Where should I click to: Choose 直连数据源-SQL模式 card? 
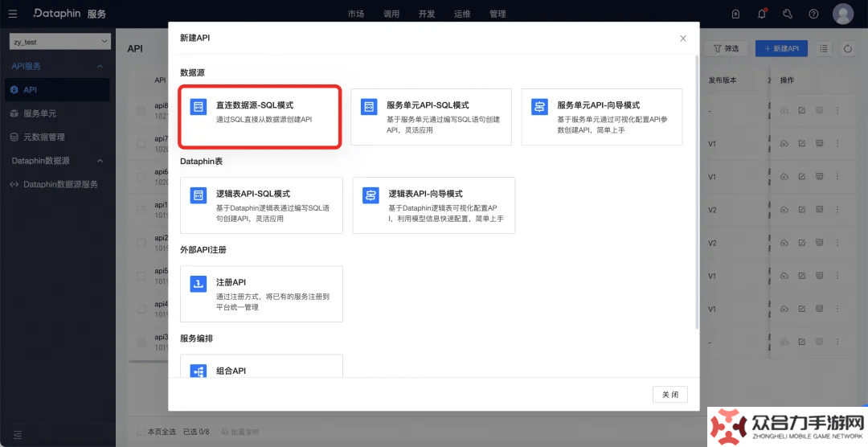(260, 117)
